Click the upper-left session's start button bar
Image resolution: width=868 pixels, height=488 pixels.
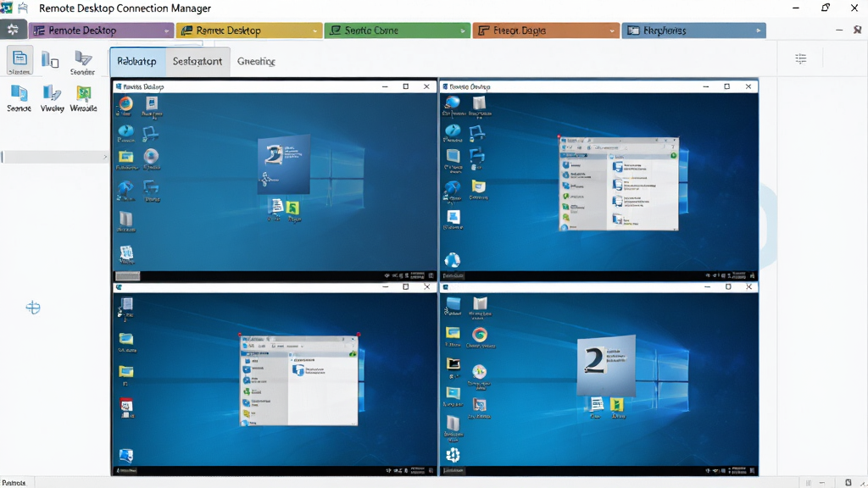(x=127, y=275)
